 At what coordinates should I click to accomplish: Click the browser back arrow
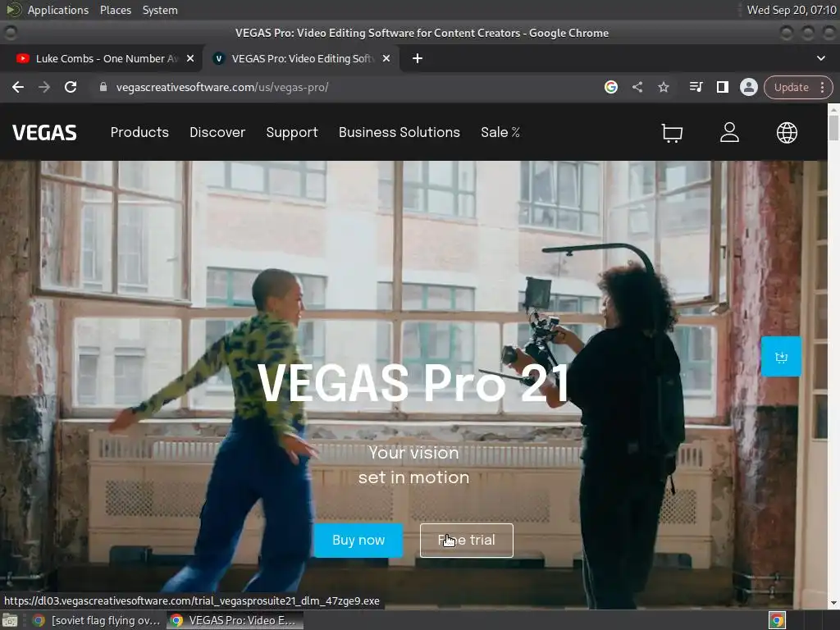(x=18, y=87)
